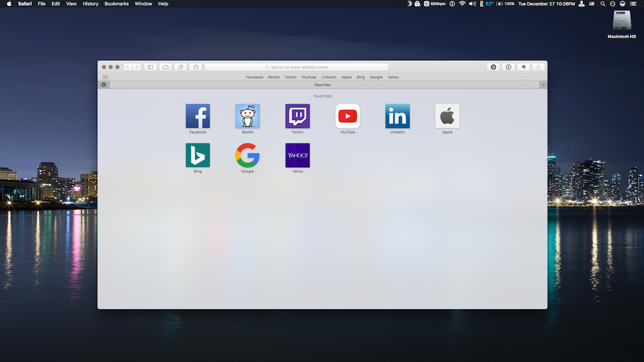644x362 pixels.
Task: Click the 62° temperature menu bar item
Action: coord(487,4)
